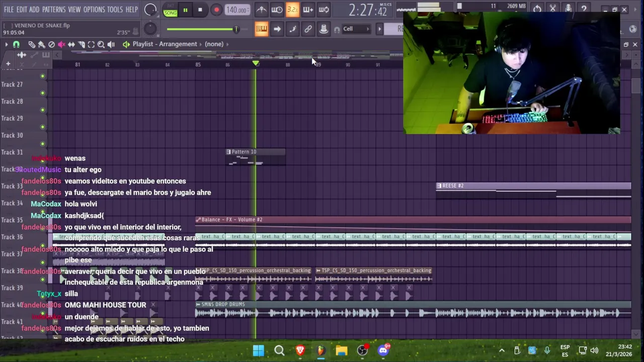Open Brave browser from taskbar
Screen dimensions: 644x362
pos(300,350)
